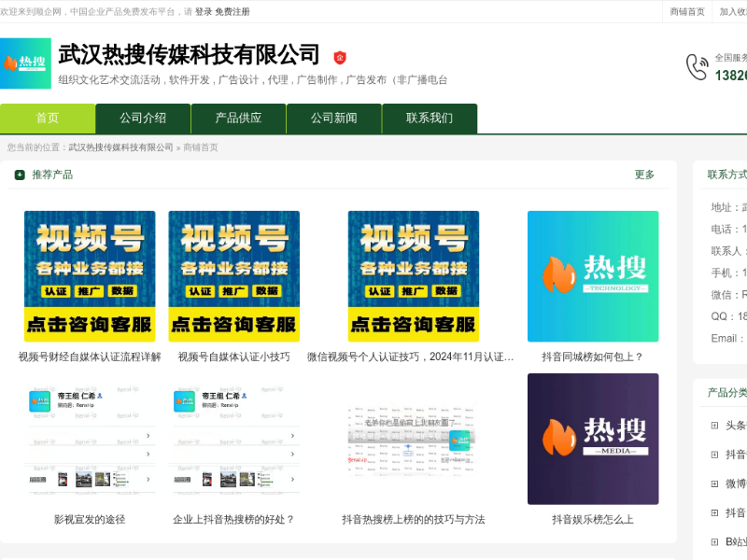Open 热搜 MEDIA thumbnail for 抖音娱乐榜

[x=593, y=439]
